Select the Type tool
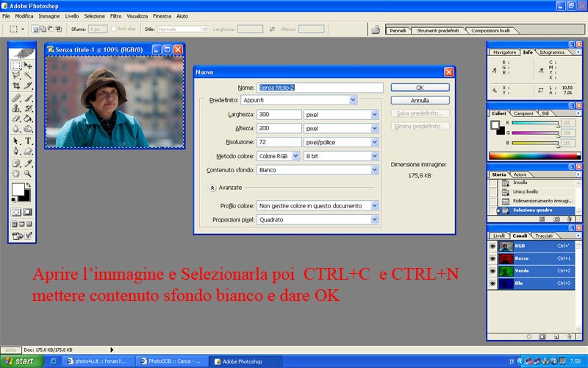Viewport: 588px width, 368px height. pyautogui.click(x=28, y=141)
